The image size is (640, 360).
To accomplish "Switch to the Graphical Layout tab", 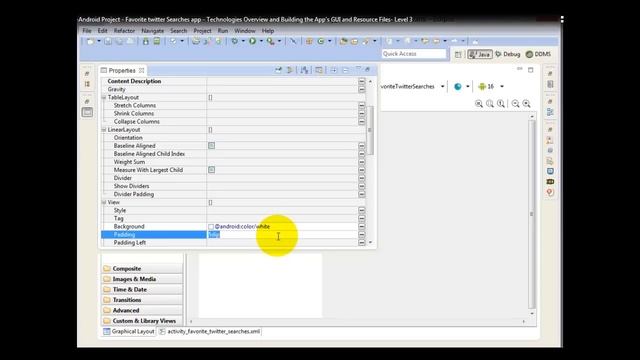I will pyautogui.click(x=129, y=331).
